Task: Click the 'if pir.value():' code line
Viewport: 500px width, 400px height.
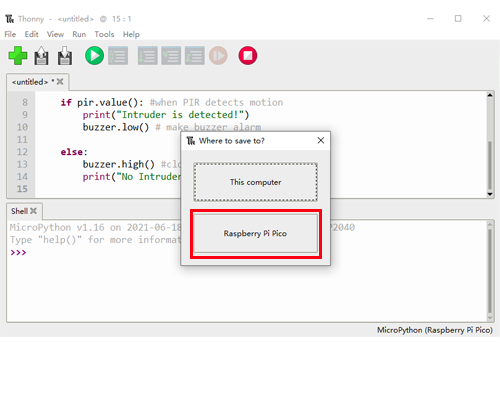Action: (x=102, y=102)
